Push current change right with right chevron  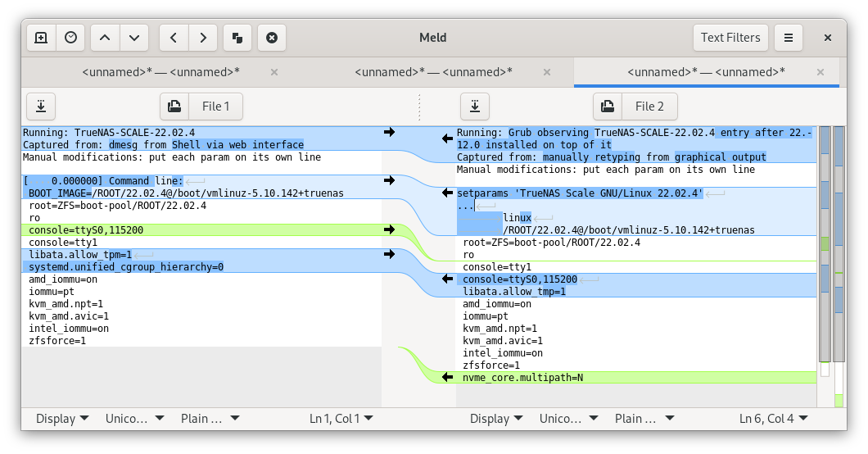(x=203, y=38)
